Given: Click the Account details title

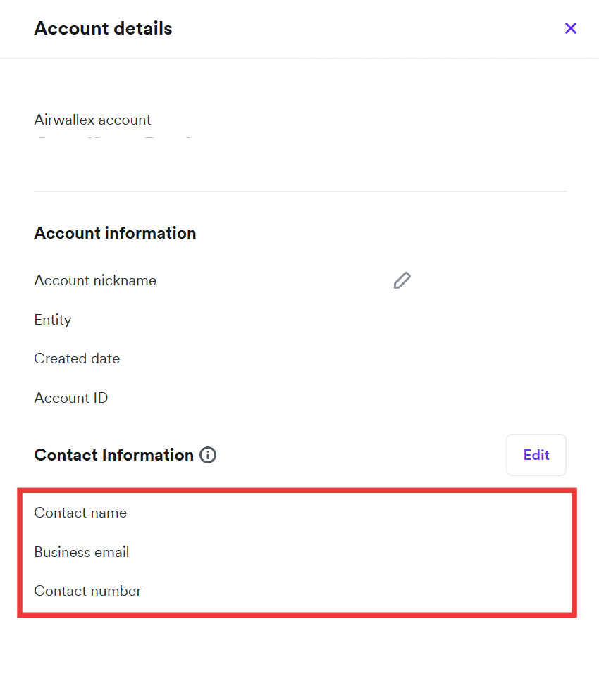Looking at the screenshot, I should [103, 28].
